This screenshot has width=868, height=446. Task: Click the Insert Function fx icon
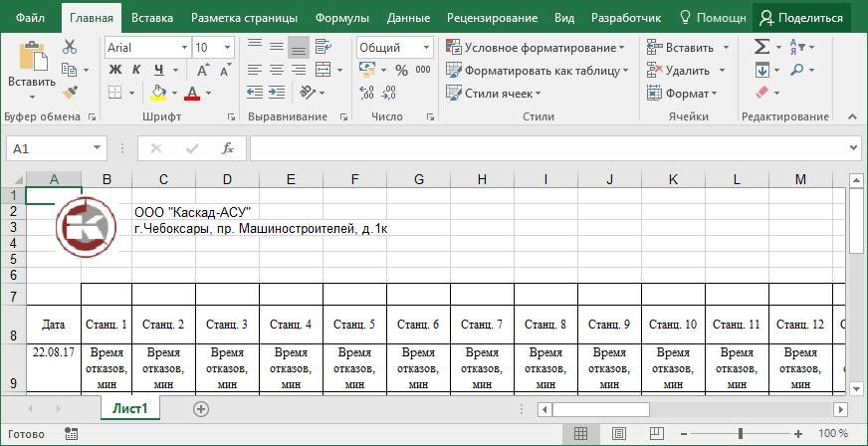pos(228,148)
